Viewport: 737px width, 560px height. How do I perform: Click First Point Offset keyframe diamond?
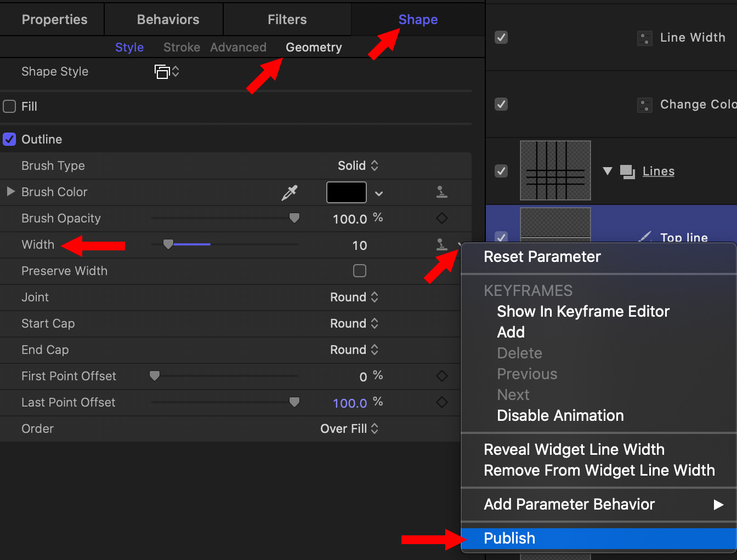click(x=441, y=376)
